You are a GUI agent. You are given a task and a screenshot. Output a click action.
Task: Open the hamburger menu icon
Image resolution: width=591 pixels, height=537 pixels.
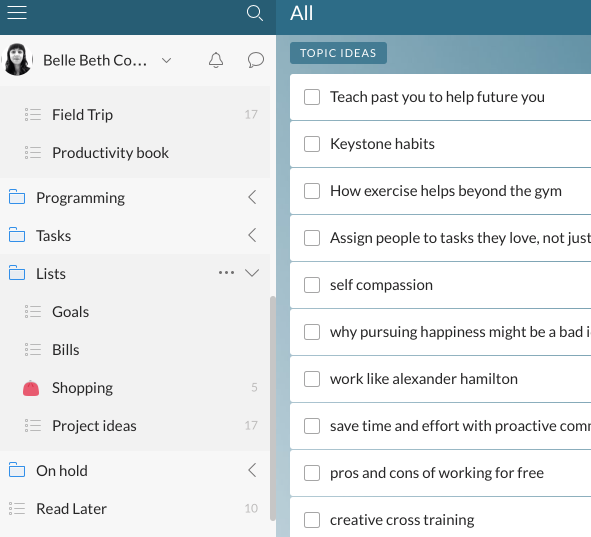[x=17, y=12]
